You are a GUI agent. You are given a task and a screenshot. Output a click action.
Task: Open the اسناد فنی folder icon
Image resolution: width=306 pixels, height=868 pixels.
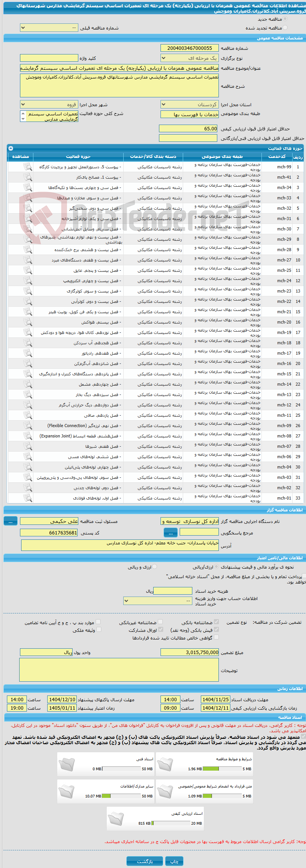click(x=67, y=764)
